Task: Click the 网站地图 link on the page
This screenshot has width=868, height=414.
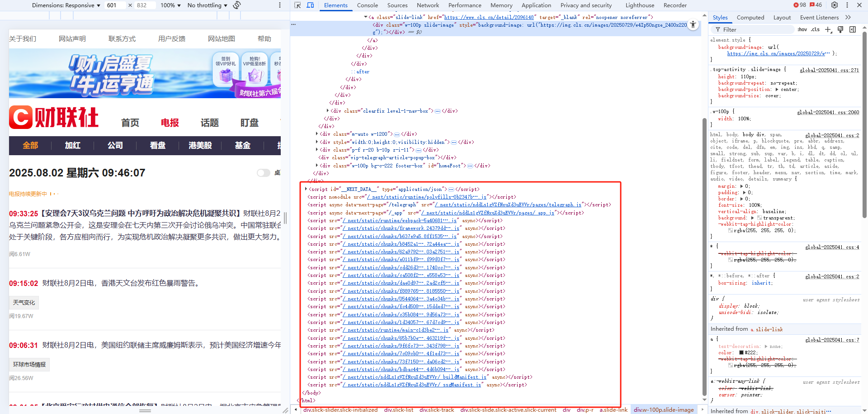Action: [222, 39]
